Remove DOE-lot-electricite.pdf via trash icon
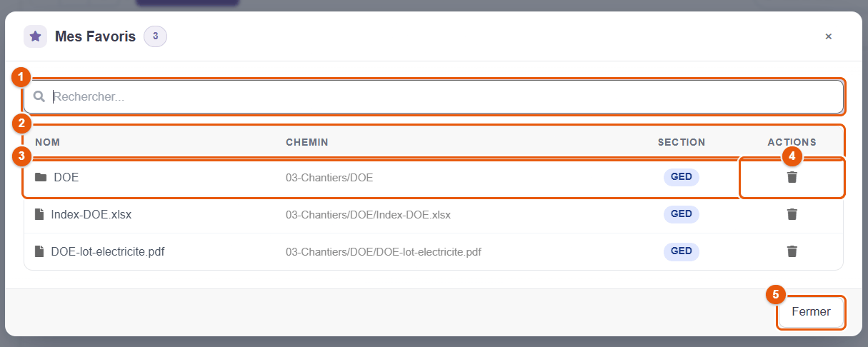The image size is (868, 347). pyautogui.click(x=792, y=251)
